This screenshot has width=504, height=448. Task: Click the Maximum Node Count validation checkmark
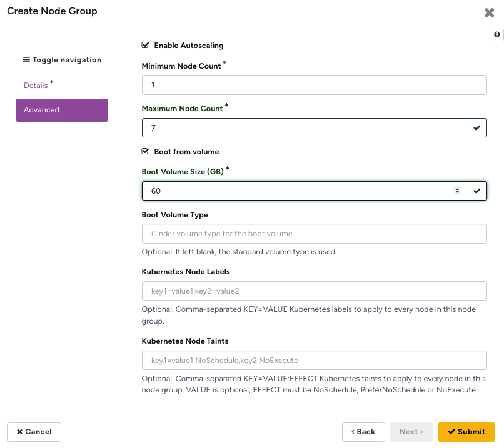tap(477, 128)
